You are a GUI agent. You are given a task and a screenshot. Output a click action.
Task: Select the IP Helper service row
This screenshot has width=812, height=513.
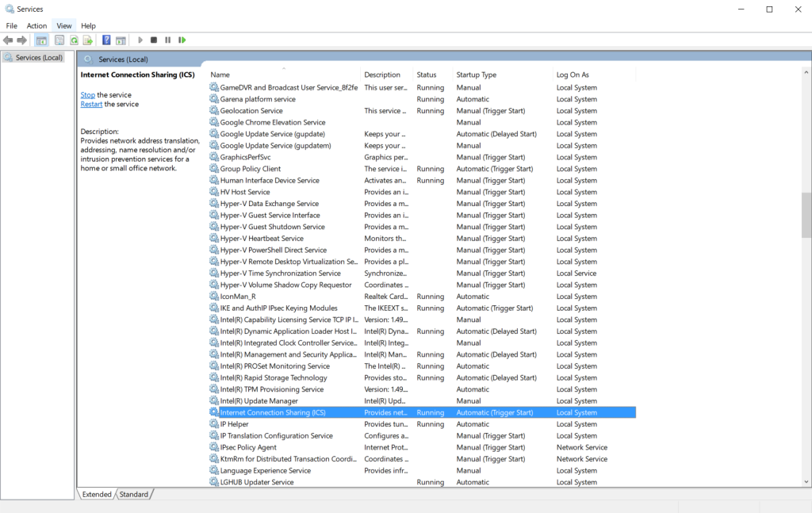point(234,424)
